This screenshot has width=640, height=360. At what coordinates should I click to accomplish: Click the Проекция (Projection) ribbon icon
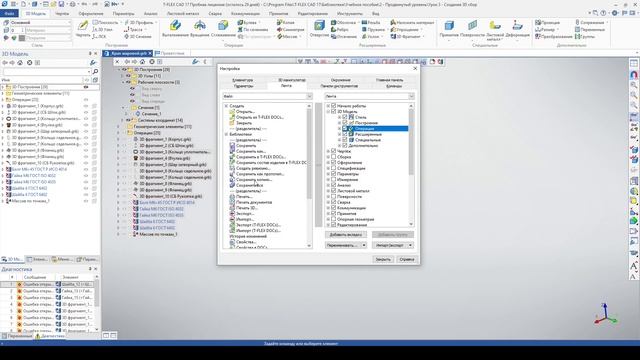click(538, 23)
